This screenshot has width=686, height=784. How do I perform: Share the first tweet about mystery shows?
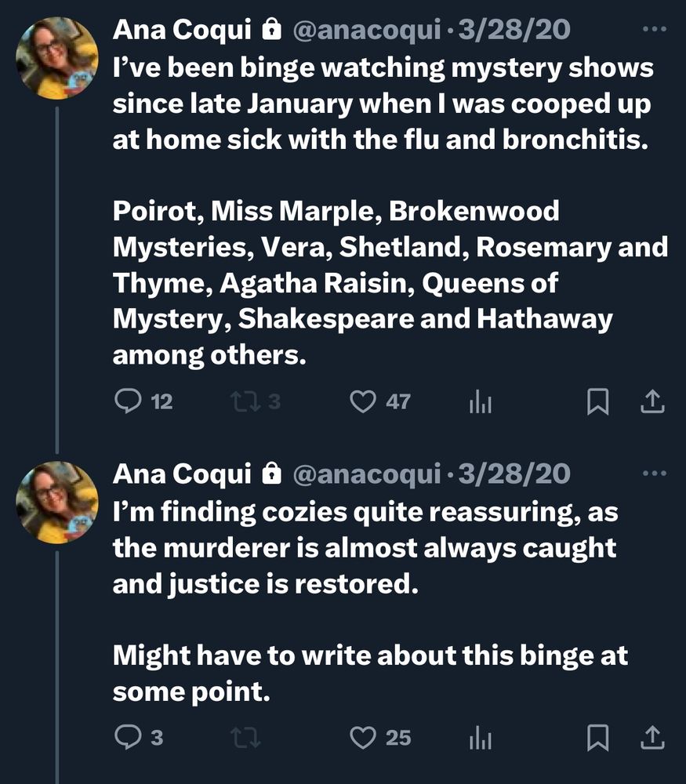pyautogui.click(x=652, y=402)
